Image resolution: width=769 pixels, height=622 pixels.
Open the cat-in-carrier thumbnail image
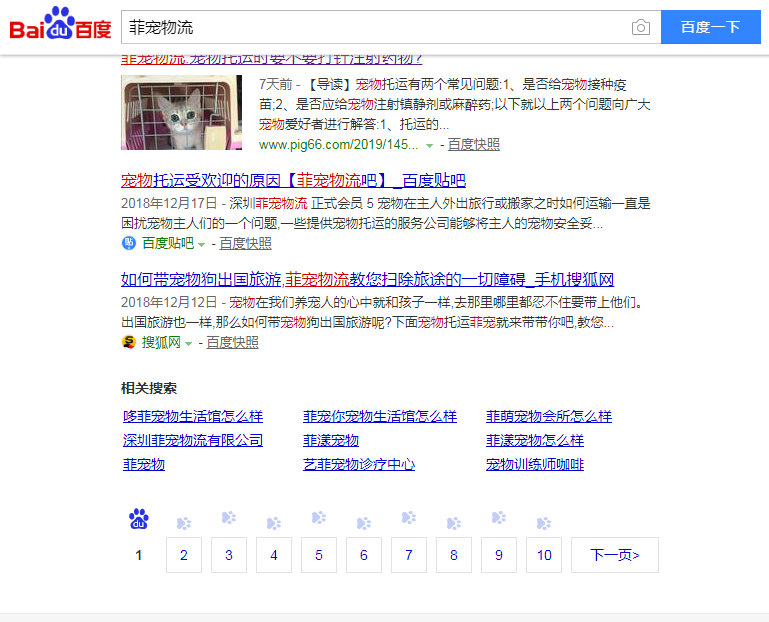(181, 112)
